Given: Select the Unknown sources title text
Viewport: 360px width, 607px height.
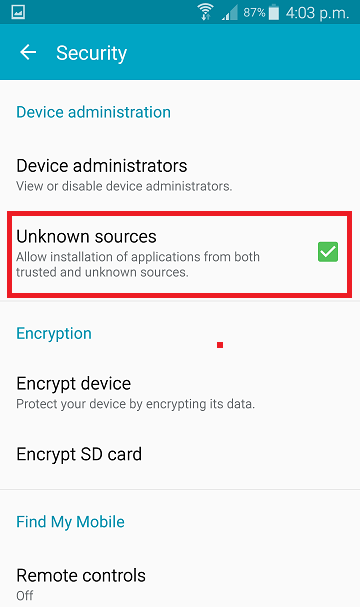Looking at the screenshot, I should coord(86,237).
